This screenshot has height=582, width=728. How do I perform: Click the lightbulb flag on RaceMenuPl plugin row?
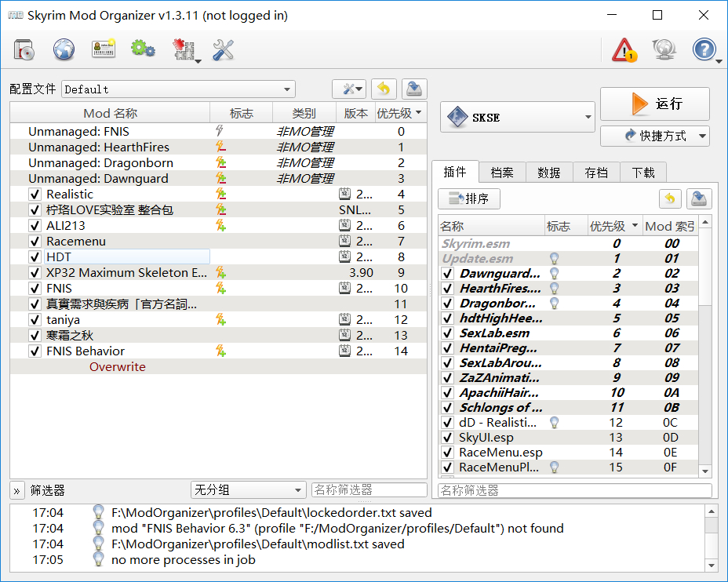[554, 467]
